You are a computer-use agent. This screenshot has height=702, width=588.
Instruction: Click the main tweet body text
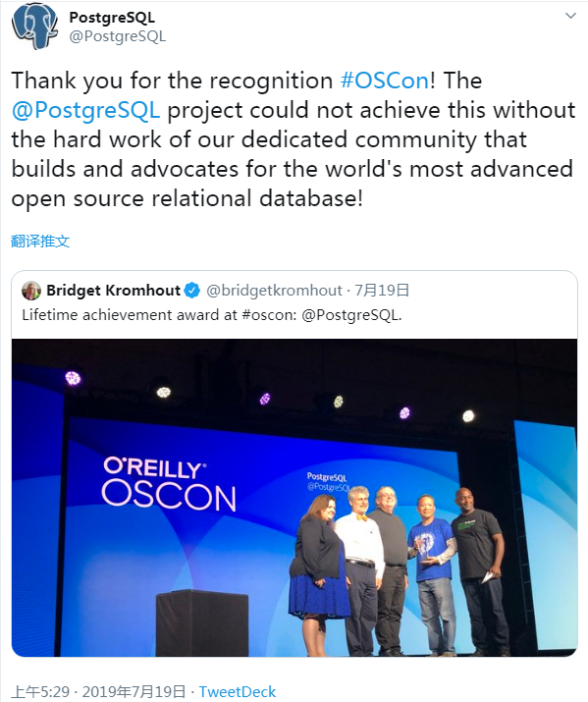click(294, 139)
